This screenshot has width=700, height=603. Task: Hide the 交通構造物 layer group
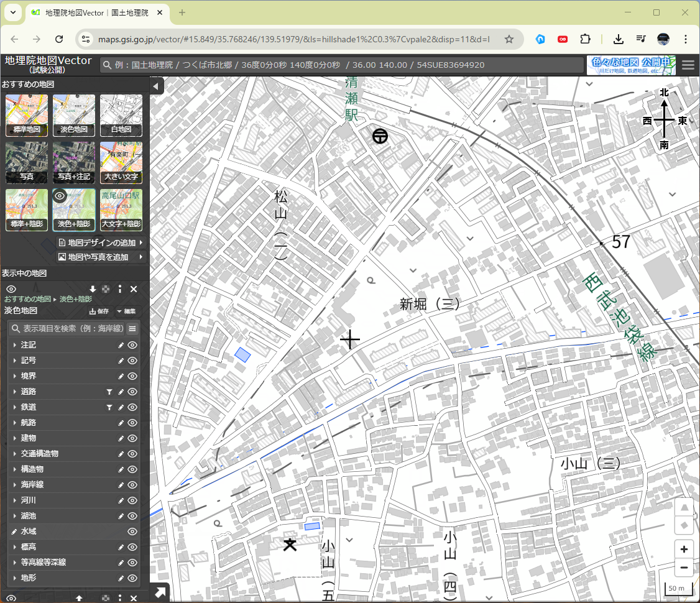coord(132,454)
